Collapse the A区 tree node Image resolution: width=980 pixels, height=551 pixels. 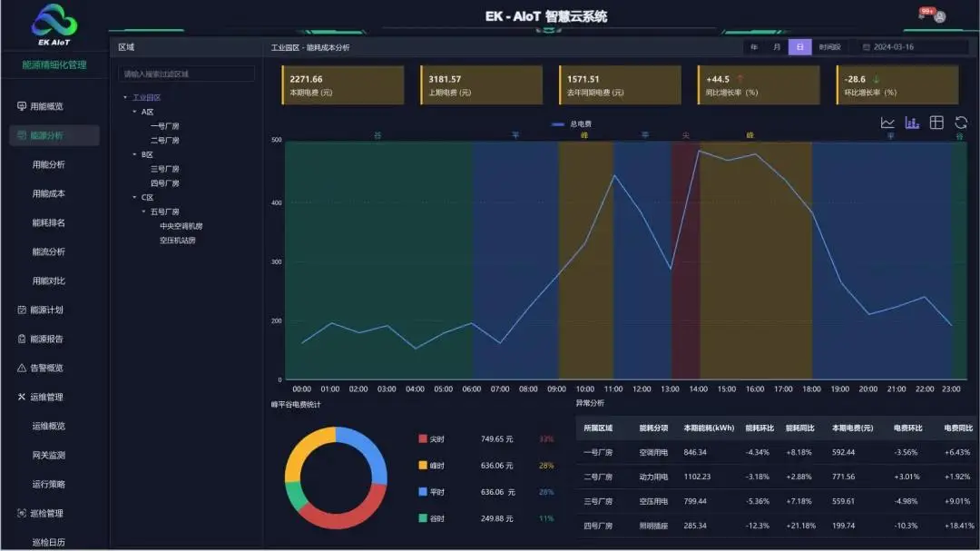tap(134, 112)
